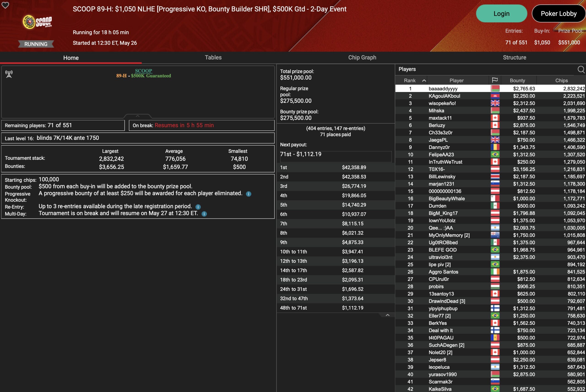The image size is (586, 392).
Task: Collapse the payouts list chevron
Action: pos(388,315)
